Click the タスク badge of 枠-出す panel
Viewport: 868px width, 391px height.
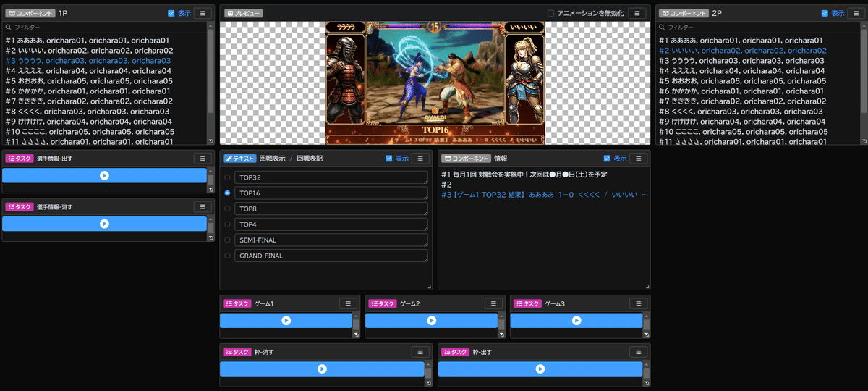click(x=455, y=351)
